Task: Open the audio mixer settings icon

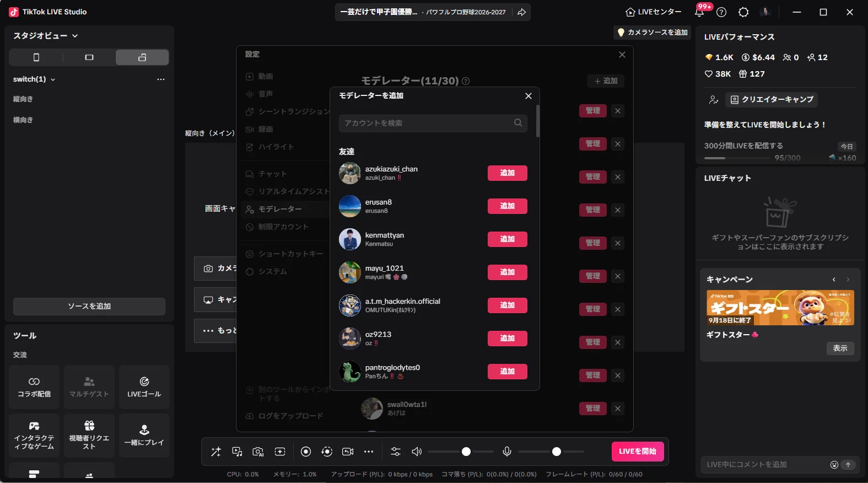Action: pos(396,452)
